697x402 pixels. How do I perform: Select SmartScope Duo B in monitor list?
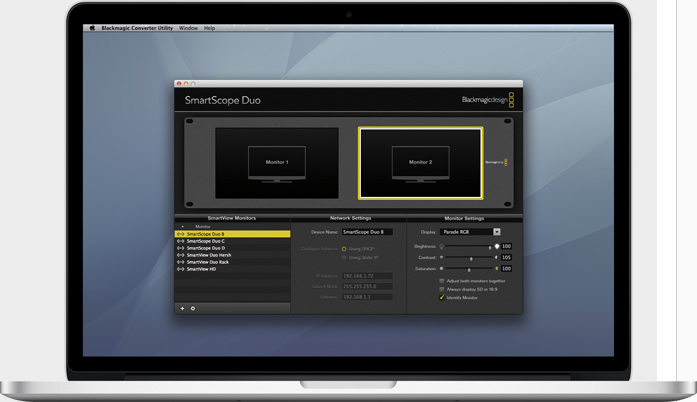(232, 234)
